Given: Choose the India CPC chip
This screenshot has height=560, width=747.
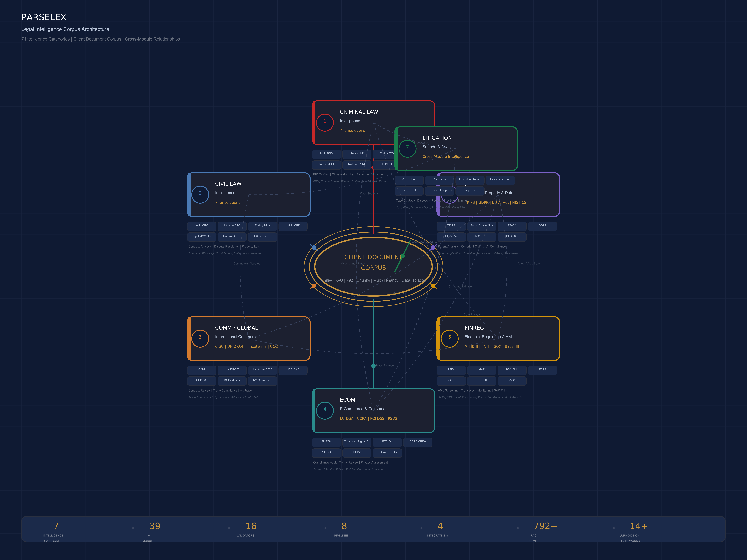Looking at the screenshot, I should pos(202,226).
